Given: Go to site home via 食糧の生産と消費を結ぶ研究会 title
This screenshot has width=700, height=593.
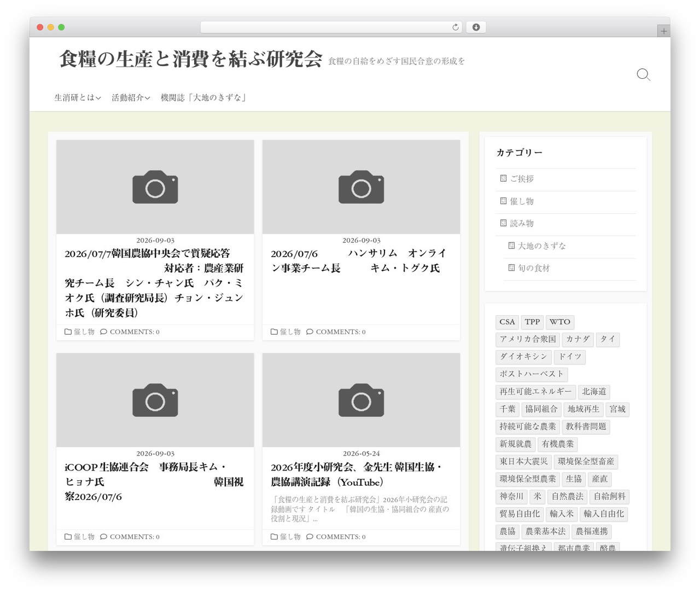Looking at the screenshot, I should coord(190,59).
